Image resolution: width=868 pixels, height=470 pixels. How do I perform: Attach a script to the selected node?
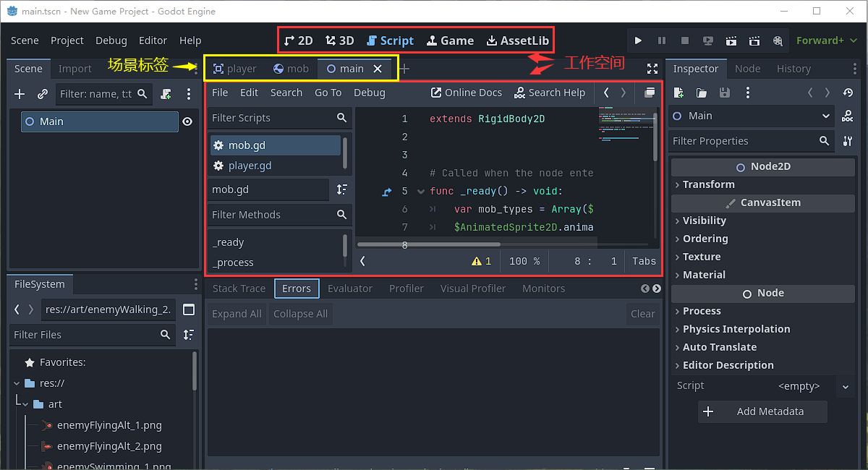pos(166,94)
